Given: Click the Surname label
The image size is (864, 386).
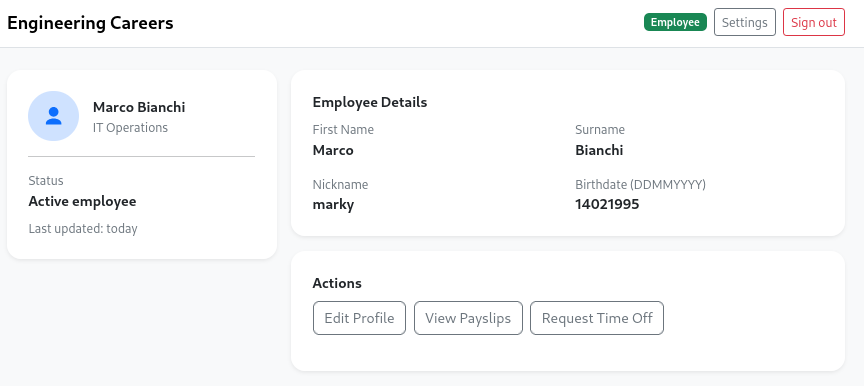Looking at the screenshot, I should (x=600, y=130).
